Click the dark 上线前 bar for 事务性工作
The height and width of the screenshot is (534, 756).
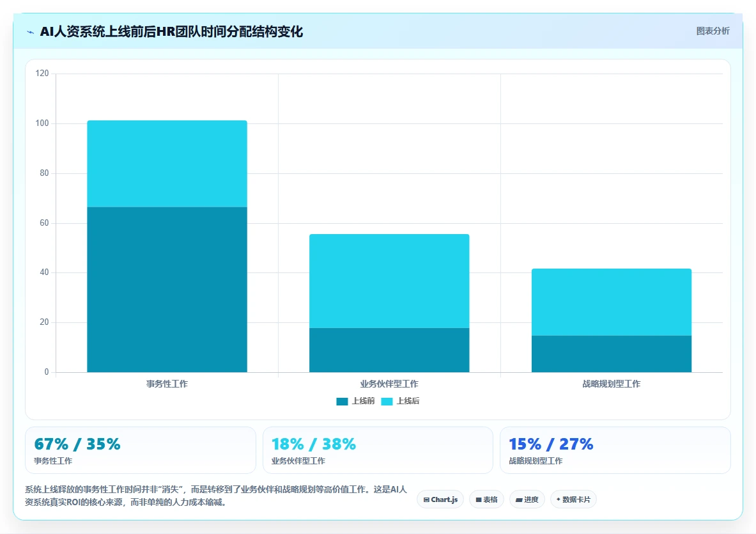tap(167, 290)
